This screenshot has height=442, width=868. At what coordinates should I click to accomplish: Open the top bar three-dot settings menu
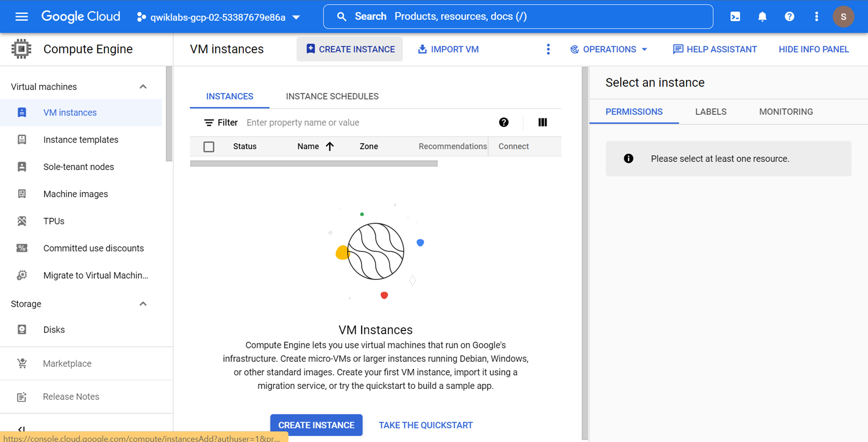pyautogui.click(x=816, y=17)
